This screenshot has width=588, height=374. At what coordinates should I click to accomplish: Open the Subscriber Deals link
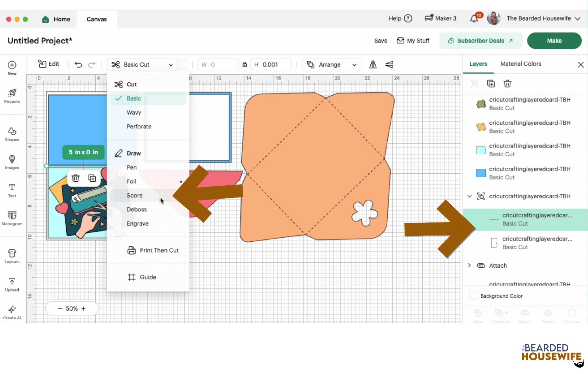click(480, 41)
